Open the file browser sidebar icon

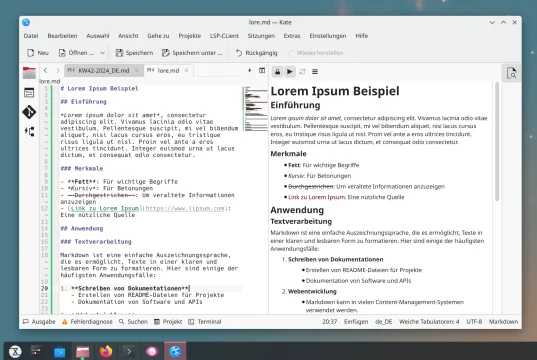click(x=29, y=73)
